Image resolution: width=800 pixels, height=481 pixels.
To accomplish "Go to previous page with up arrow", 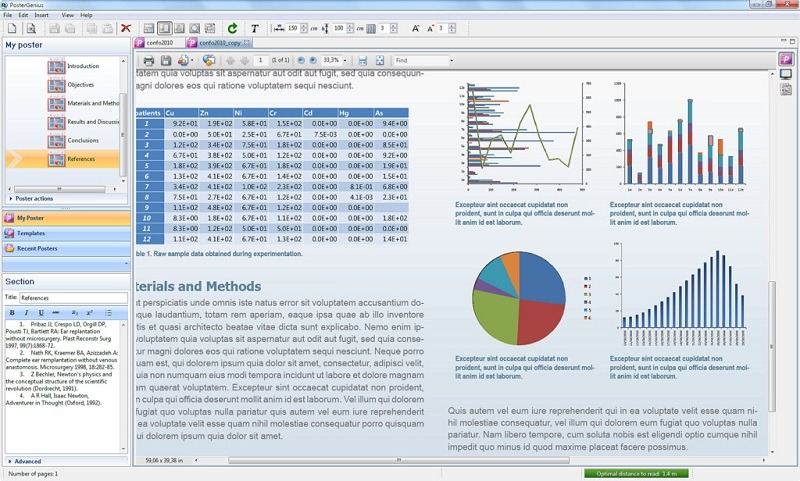I will click(230, 61).
